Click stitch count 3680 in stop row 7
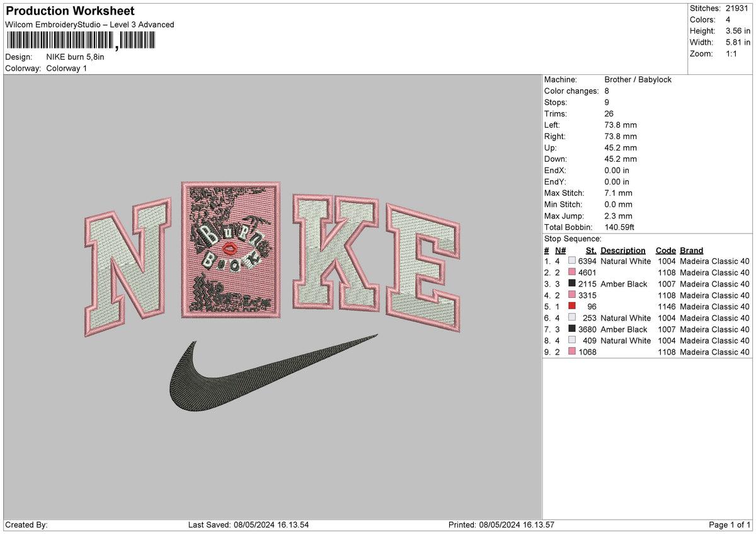 coord(587,329)
